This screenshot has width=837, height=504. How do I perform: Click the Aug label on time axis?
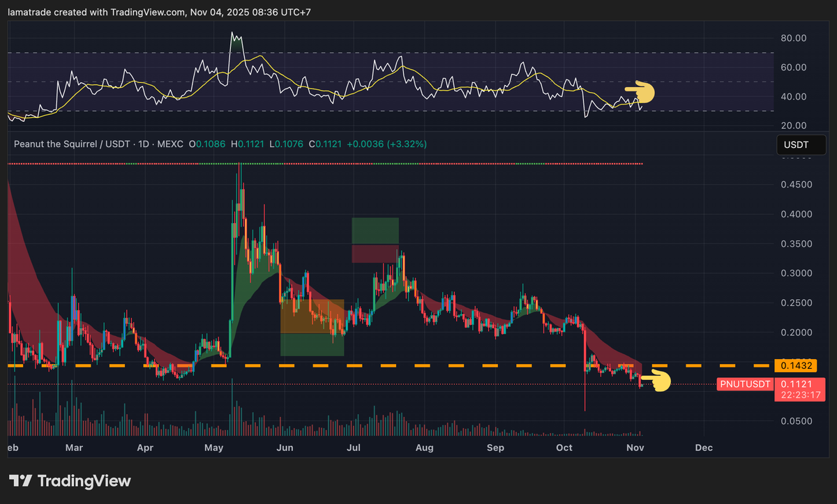(x=424, y=448)
